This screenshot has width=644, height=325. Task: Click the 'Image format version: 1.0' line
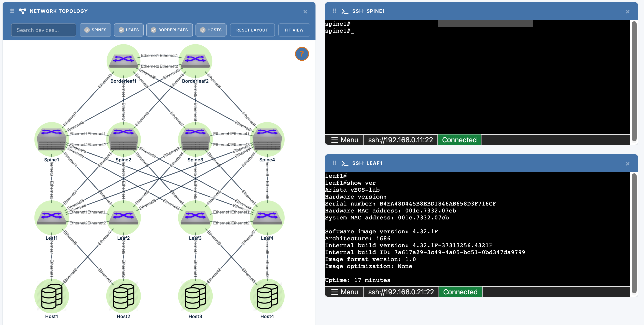[370, 259]
